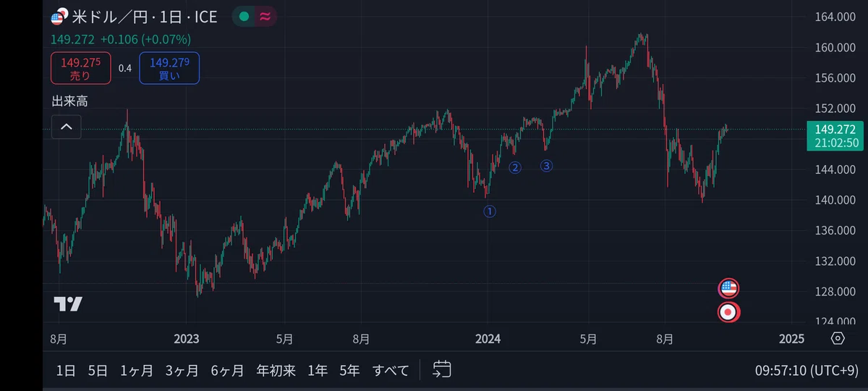This screenshot has height=391, width=868.
Task: Select the 5年 time range
Action: click(x=349, y=371)
